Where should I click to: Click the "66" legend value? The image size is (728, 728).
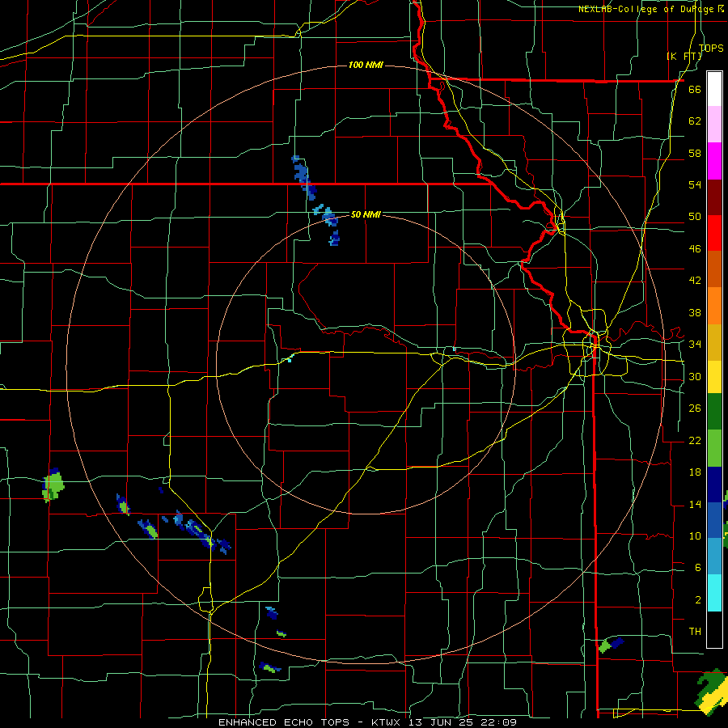tap(695, 89)
